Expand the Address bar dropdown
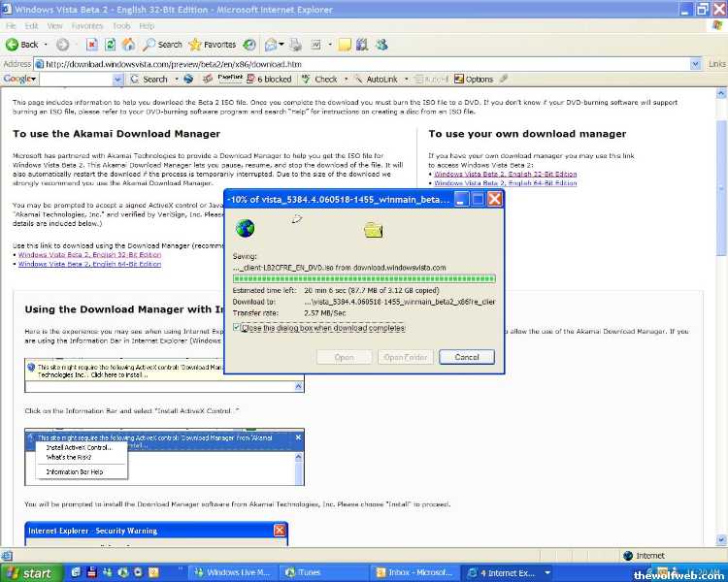Viewport: 728px width, 582px height. point(697,64)
